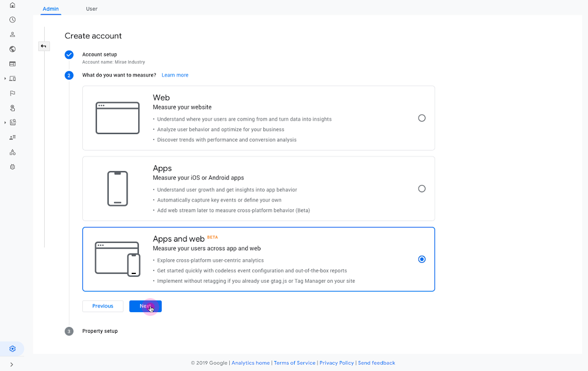
Task: Choose the Apps measurement option
Action: coord(422,189)
